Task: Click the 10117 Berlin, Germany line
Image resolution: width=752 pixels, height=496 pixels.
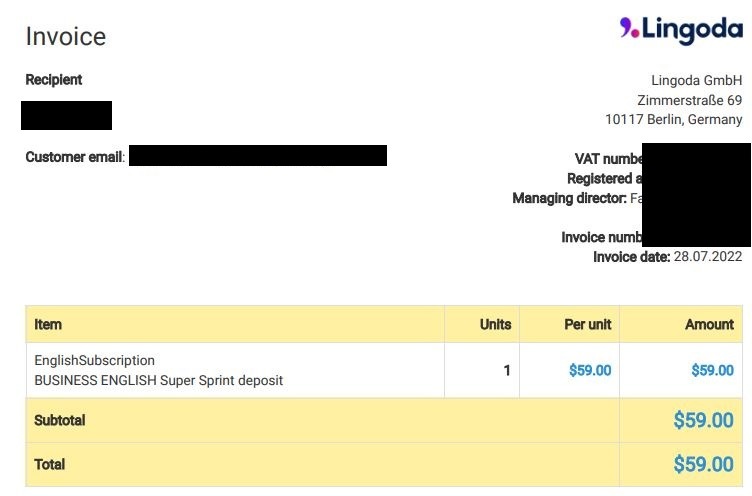Action: point(674,119)
